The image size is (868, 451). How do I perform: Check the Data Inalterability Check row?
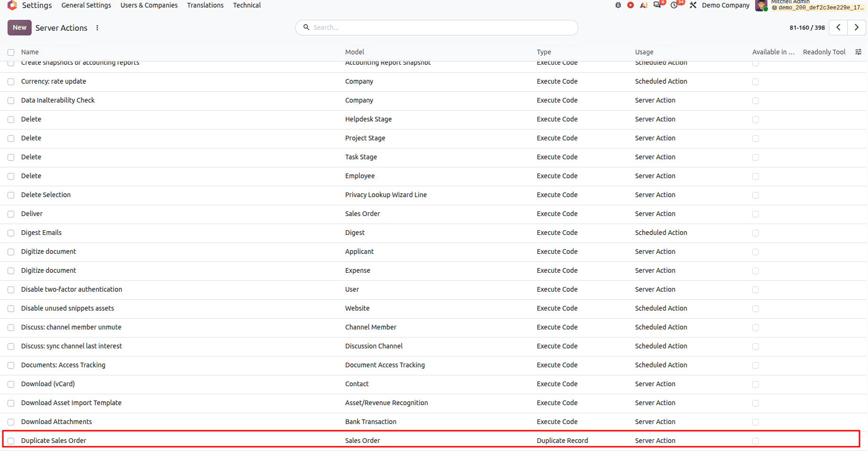pos(11,101)
